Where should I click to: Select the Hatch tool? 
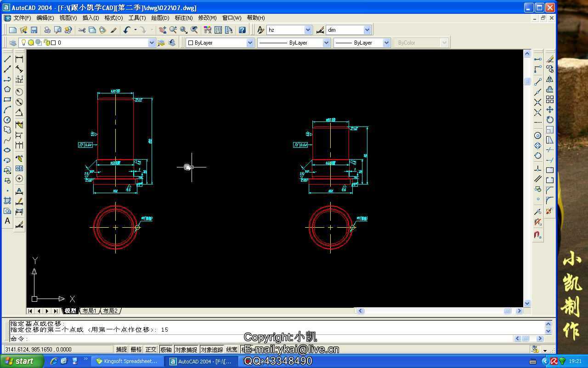pyautogui.click(x=7, y=201)
